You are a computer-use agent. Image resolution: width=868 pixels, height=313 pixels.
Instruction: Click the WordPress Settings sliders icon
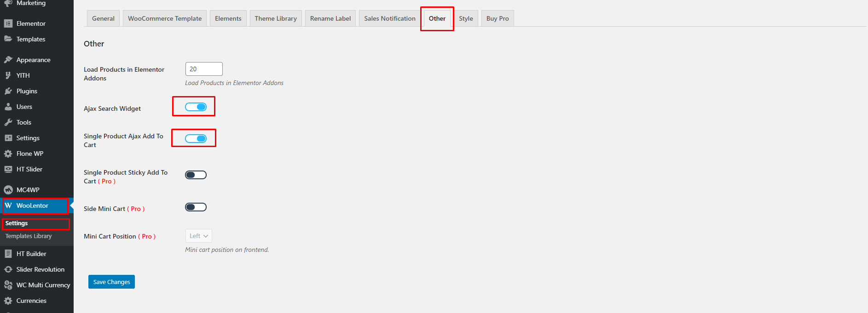8,138
